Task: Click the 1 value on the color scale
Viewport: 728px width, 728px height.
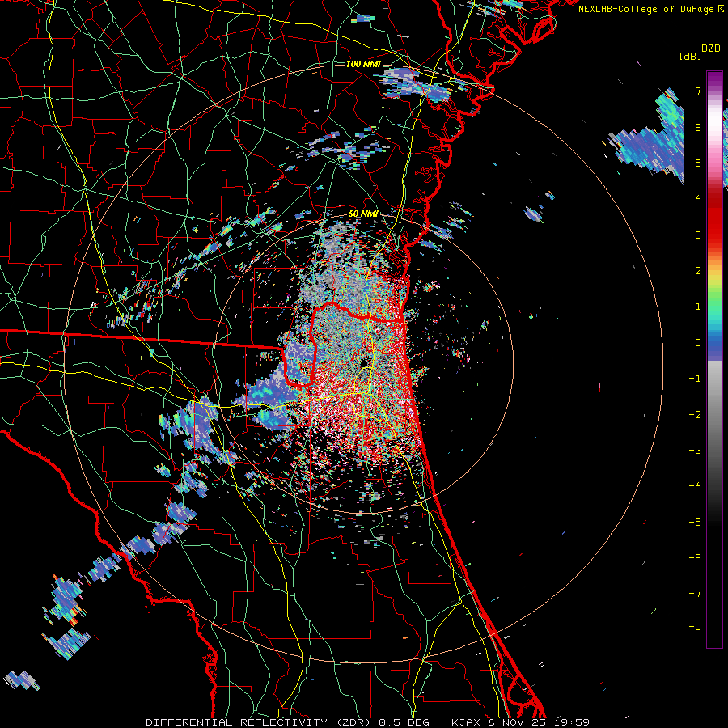Action: [x=698, y=307]
